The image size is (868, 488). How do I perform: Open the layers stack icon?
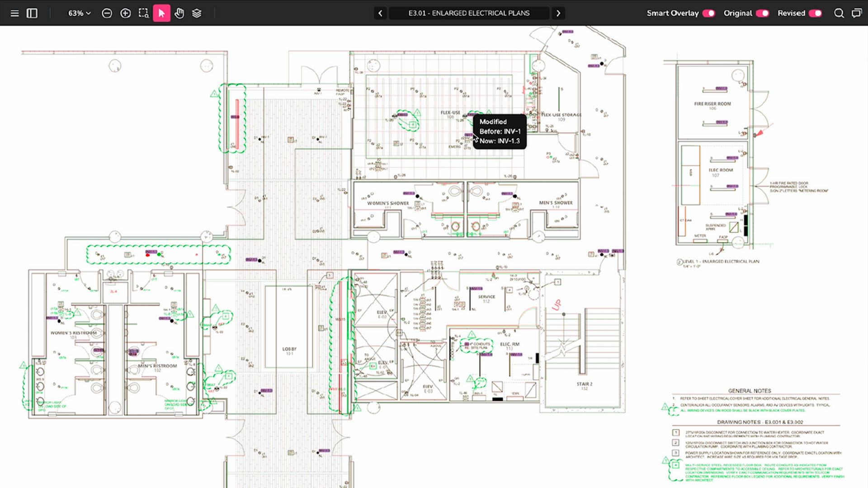[197, 13]
